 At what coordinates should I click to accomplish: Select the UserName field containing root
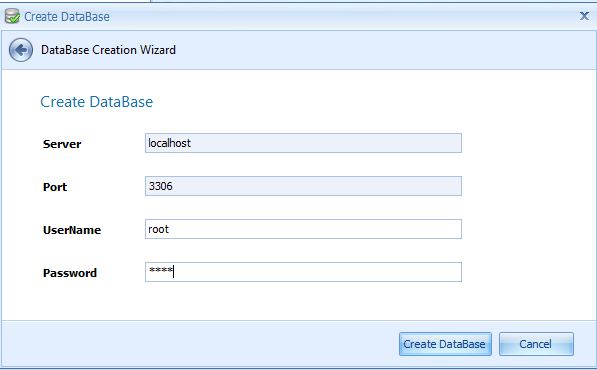pyautogui.click(x=303, y=229)
